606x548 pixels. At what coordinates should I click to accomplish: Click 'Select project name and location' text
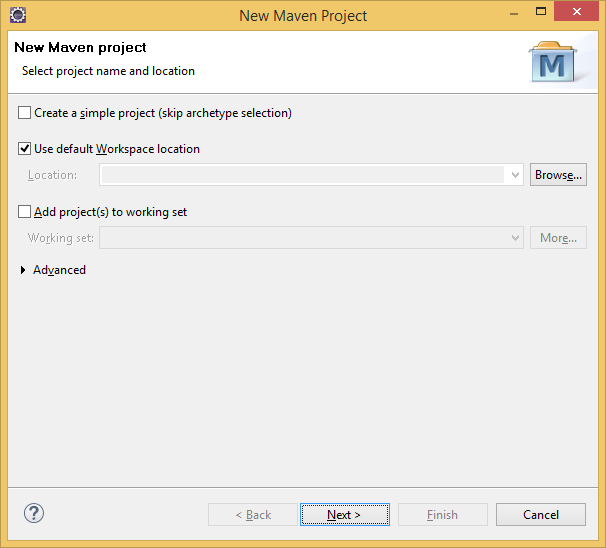pyautogui.click(x=108, y=71)
